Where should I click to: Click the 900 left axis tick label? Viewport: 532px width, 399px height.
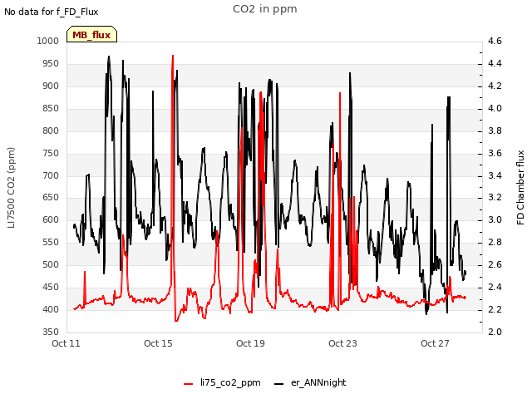(51, 86)
